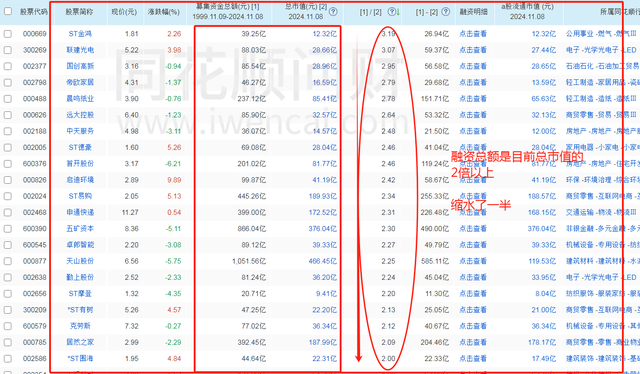Image resolution: width=640 pixels, height=374 pixels.
Task: Open stock link ST金鸿
Action: [80, 34]
